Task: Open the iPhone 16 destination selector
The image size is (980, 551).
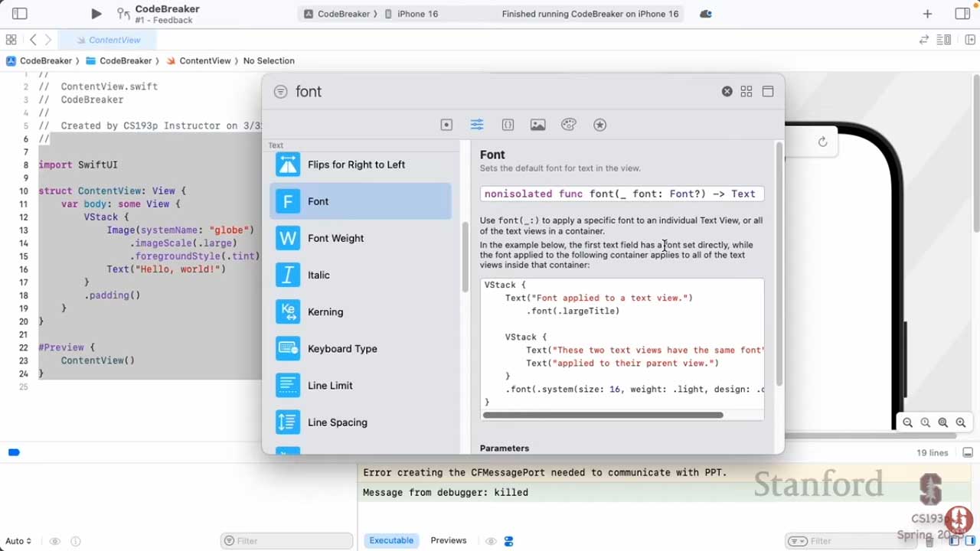Action: [417, 14]
